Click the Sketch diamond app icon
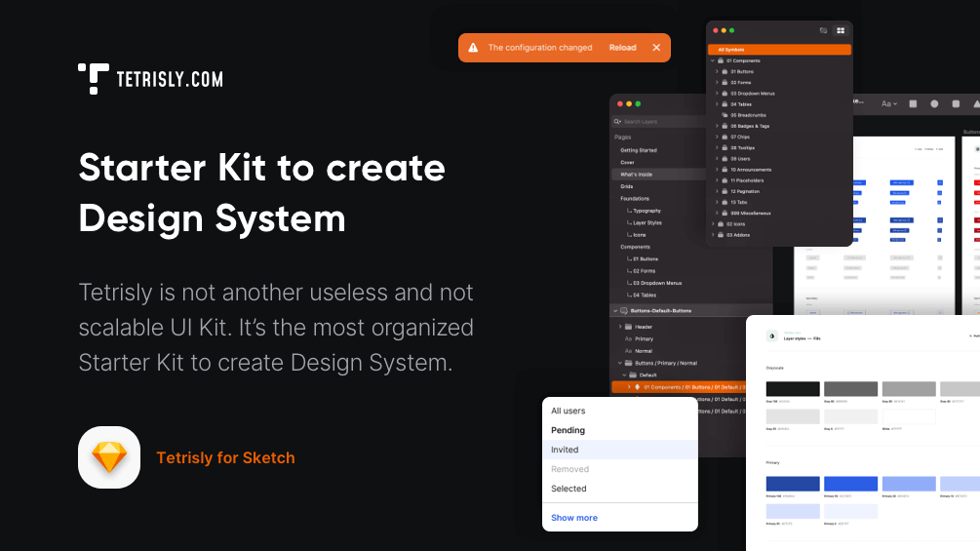Image resolution: width=980 pixels, height=551 pixels. 109,457
